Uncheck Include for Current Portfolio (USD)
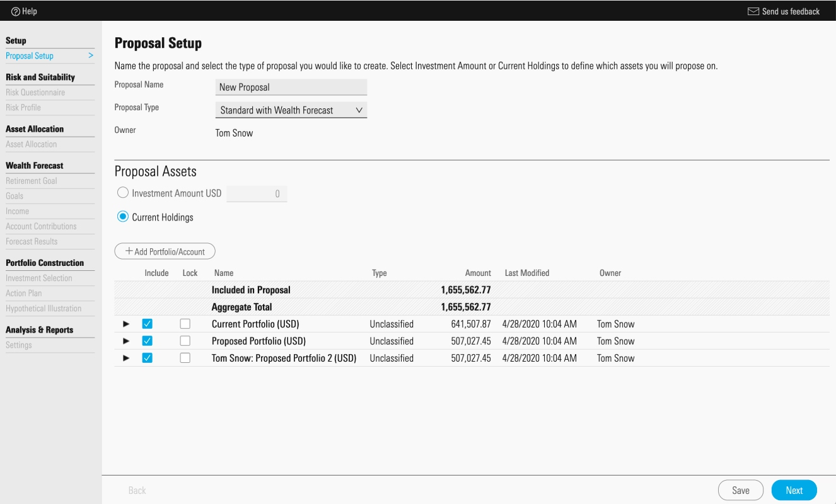836x504 pixels. pos(148,324)
